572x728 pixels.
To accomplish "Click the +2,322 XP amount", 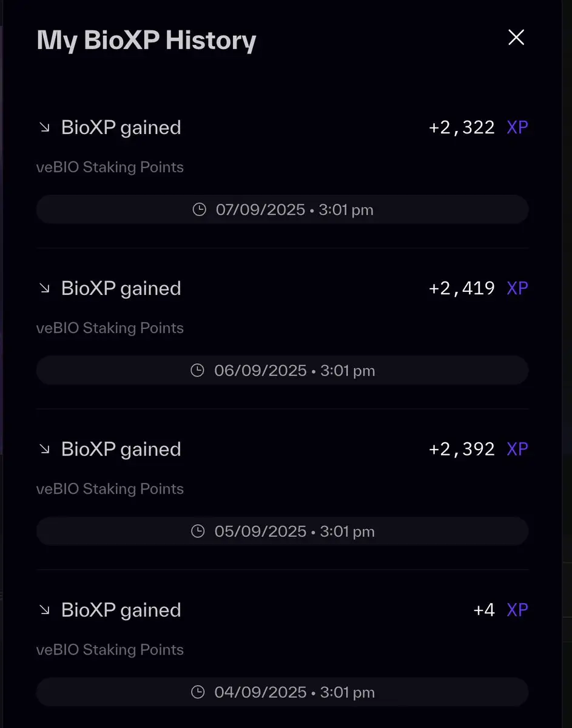I will [478, 127].
